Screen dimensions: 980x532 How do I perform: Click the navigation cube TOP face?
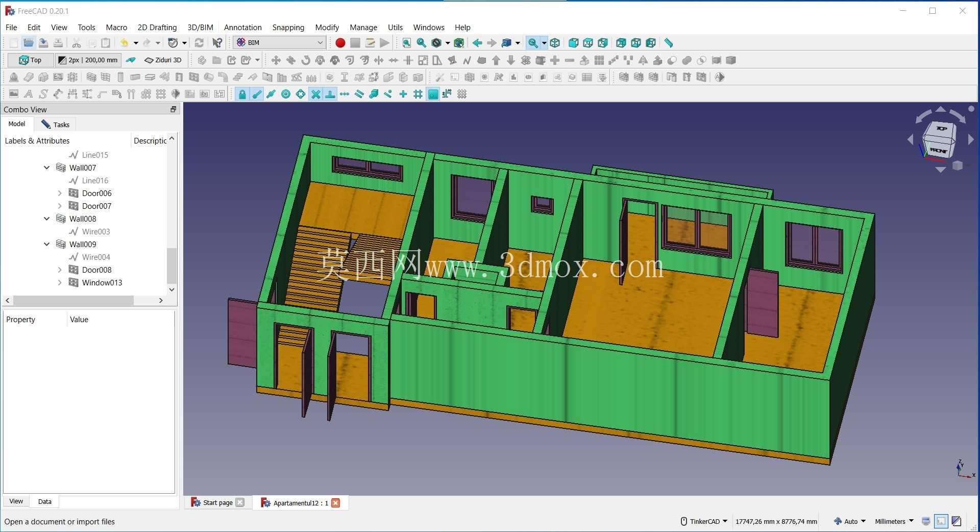coord(942,128)
